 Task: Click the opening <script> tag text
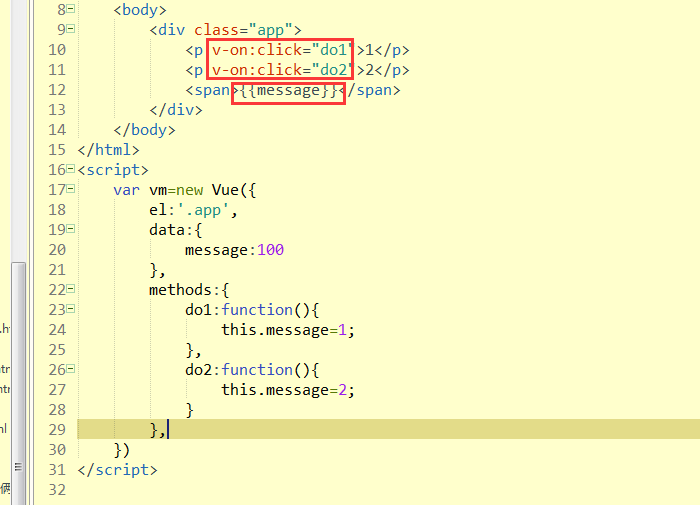click(x=113, y=170)
